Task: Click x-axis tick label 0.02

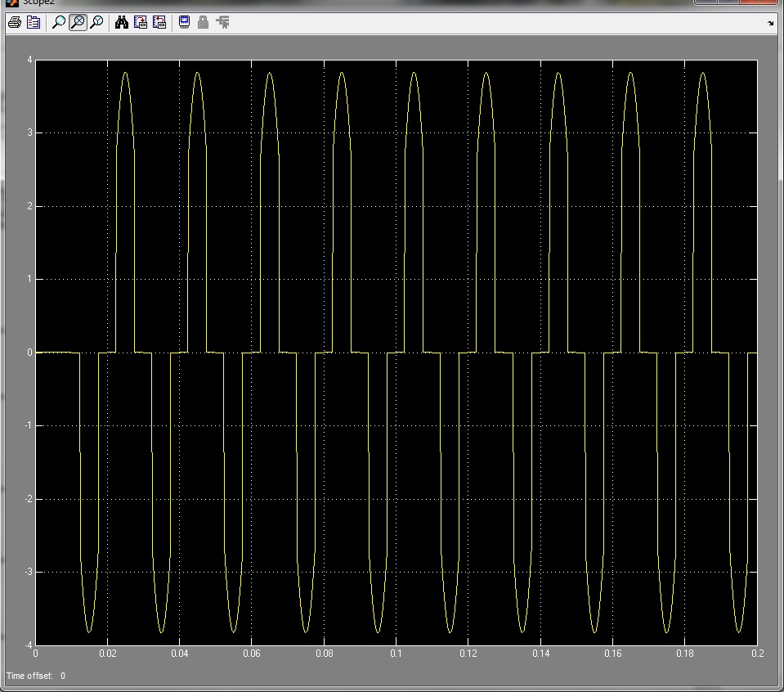Action: 107,654
